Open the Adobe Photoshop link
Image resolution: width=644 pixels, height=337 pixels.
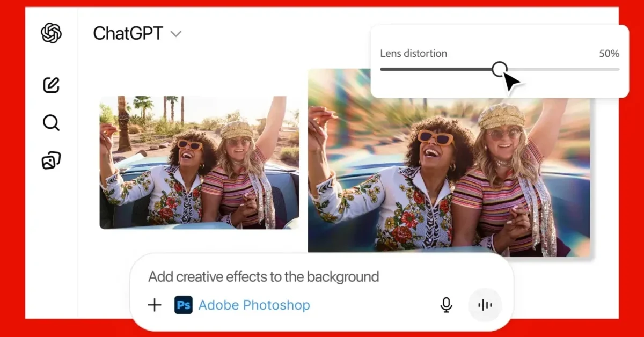254,305
